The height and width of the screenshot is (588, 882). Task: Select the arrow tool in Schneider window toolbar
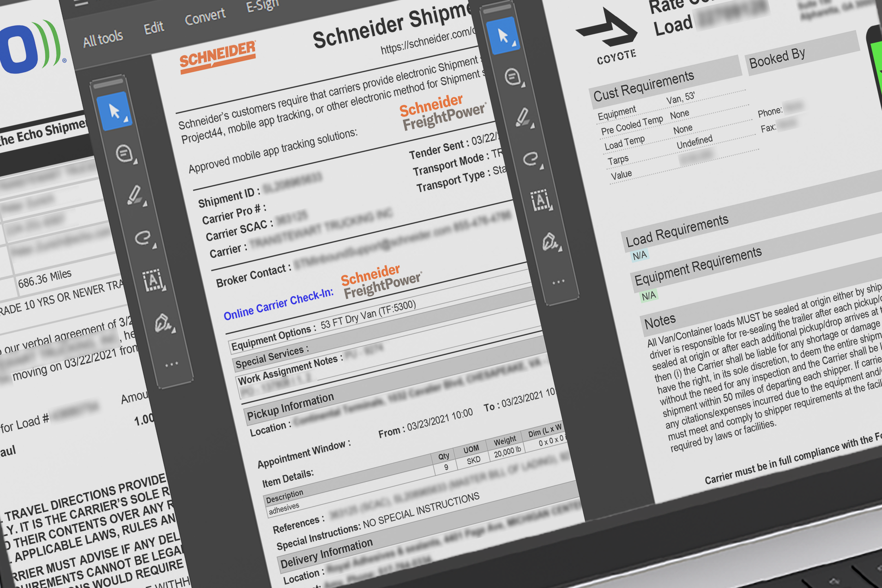point(115,111)
